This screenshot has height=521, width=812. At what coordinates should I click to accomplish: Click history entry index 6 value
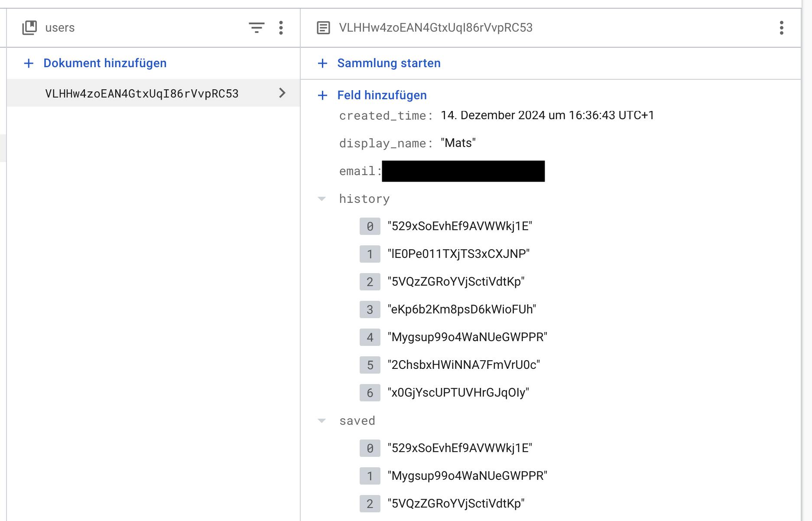pos(458,393)
